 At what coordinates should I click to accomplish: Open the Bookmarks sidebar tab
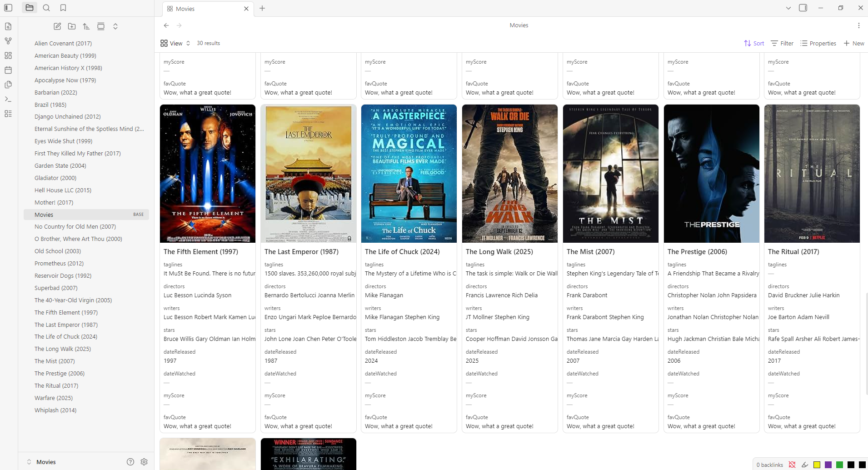[63, 8]
